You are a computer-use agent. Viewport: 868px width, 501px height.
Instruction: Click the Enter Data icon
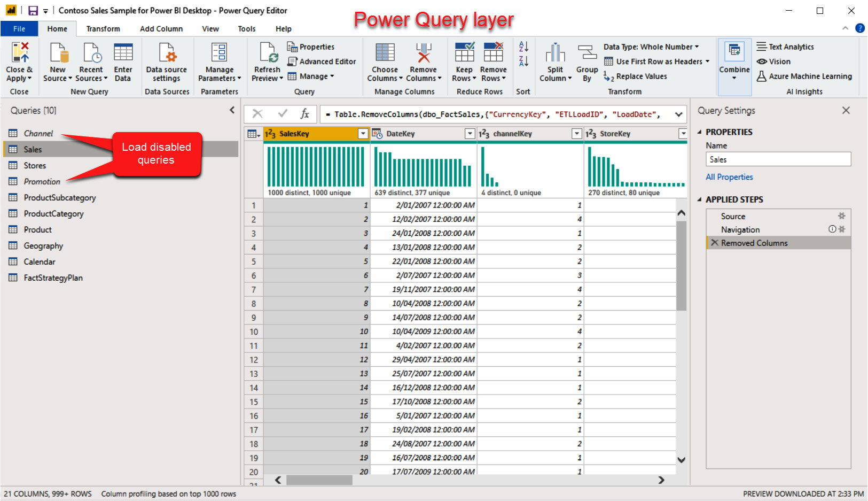123,52
